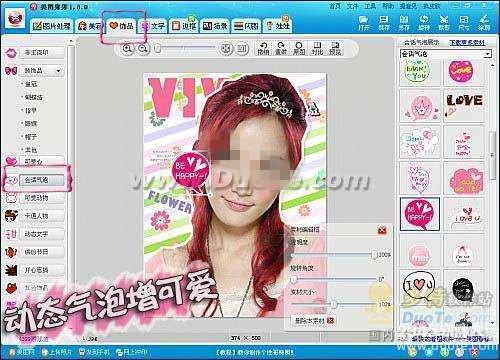Open the 图片处理 tab

(52, 26)
